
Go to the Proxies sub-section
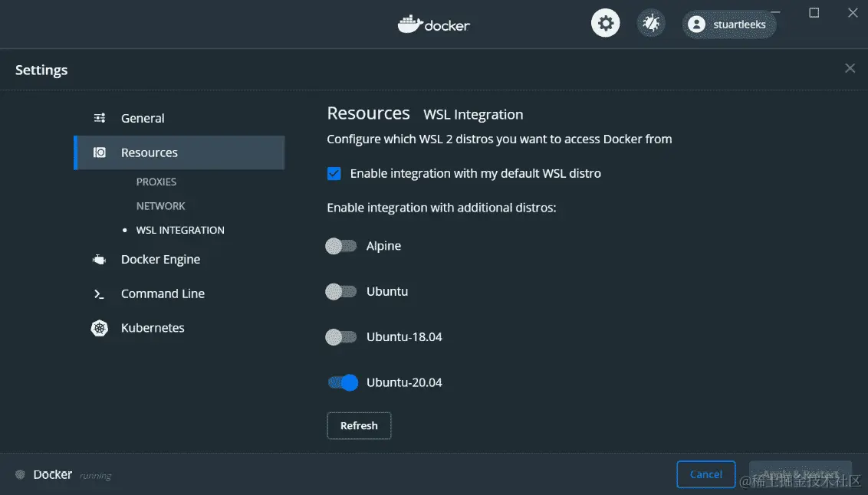[x=156, y=182]
